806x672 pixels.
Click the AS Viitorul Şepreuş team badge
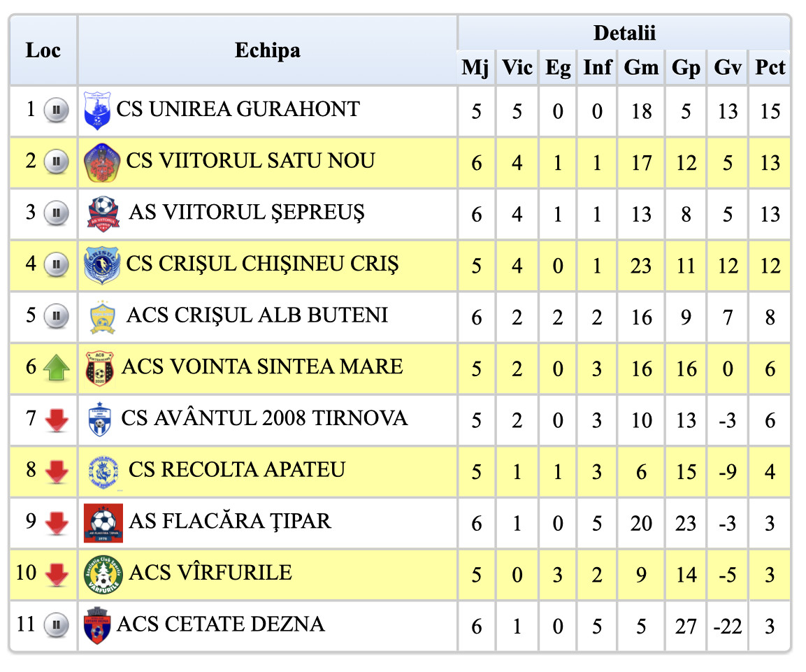coord(103,213)
